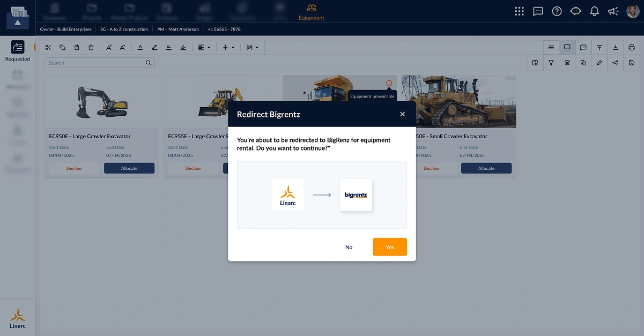Viewport: 644px width, 336px height.
Task: Open the column width dropdown
Action: click(x=253, y=47)
